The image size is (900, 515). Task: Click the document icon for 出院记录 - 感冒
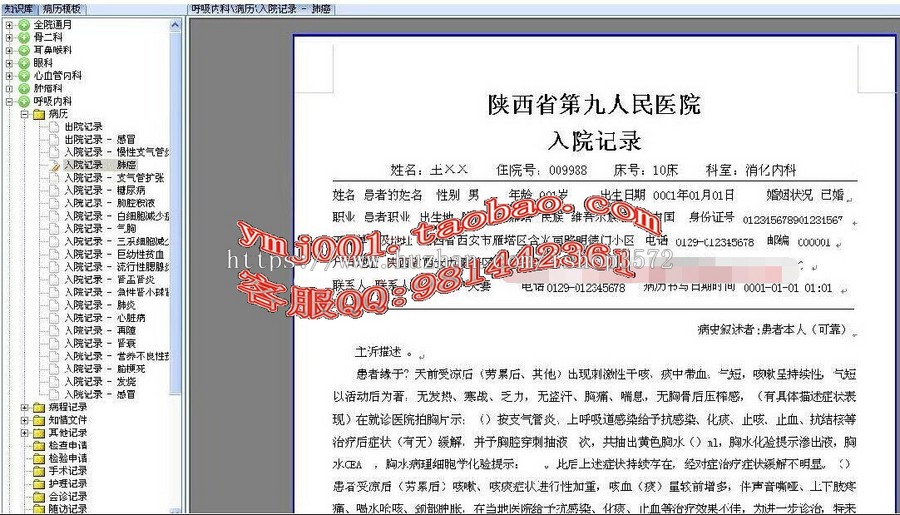54,139
